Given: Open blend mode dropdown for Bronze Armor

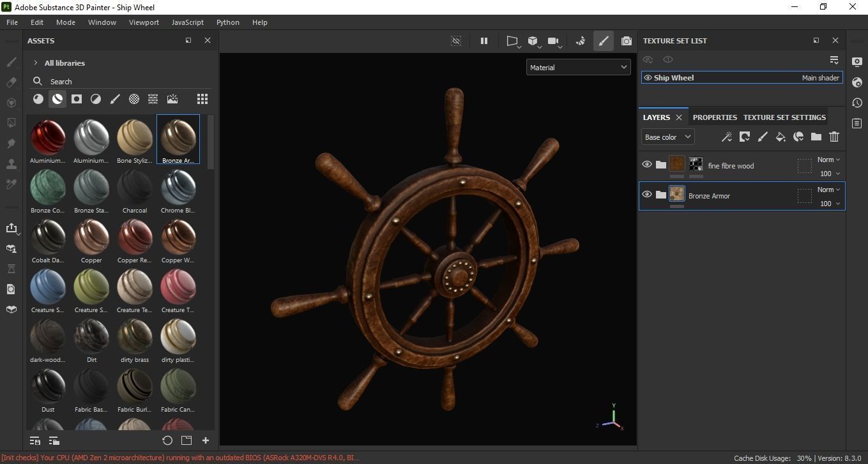Looking at the screenshot, I should pyautogui.click(x=829, y=190).
